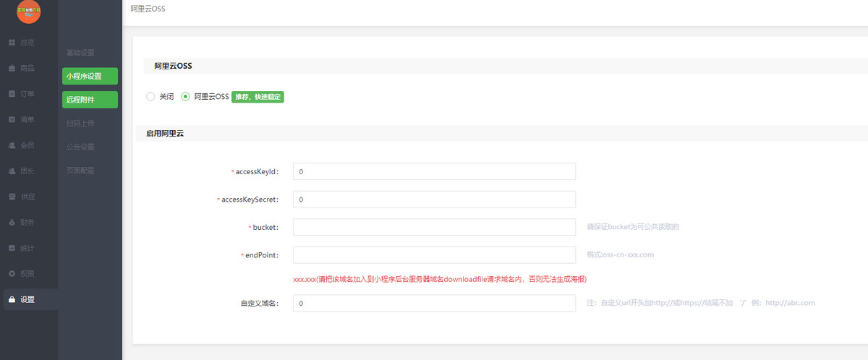
Task: Click the 总览 overview grid icon
Action: click(12, 43)
